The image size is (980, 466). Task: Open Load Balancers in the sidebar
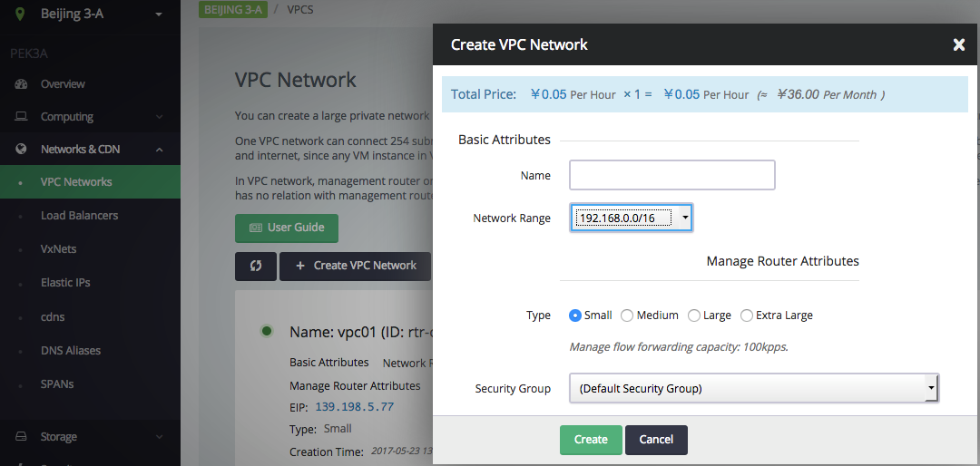(79, 216)
